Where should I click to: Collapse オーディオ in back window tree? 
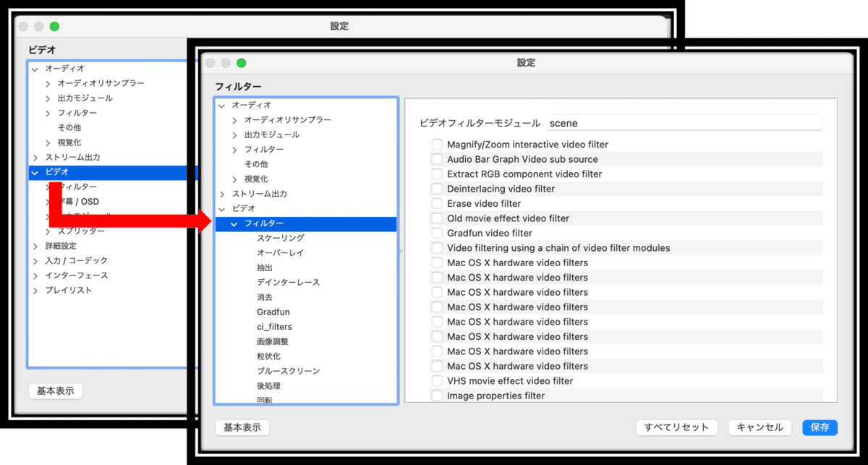35,69
